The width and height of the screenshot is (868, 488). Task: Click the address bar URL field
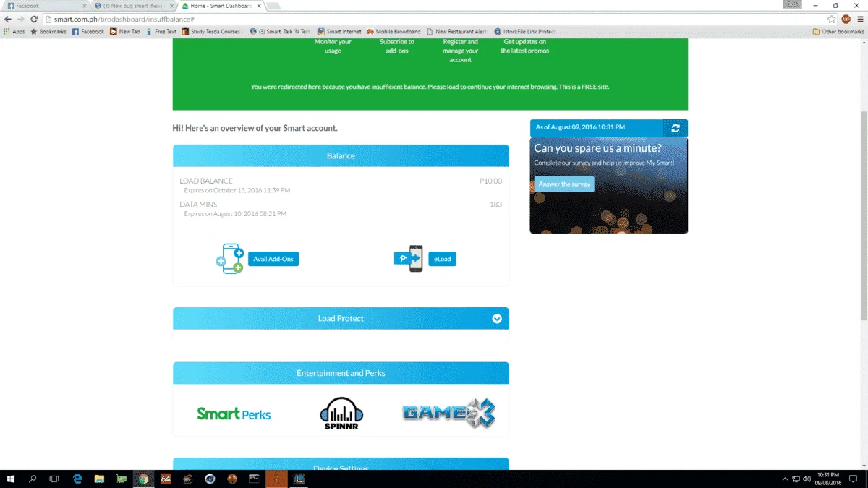[x=434, y=19]
